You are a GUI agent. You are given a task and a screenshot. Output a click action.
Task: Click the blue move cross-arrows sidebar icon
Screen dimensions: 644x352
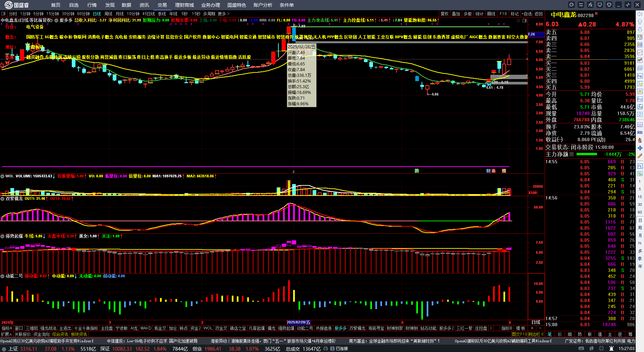click(640, 148)
